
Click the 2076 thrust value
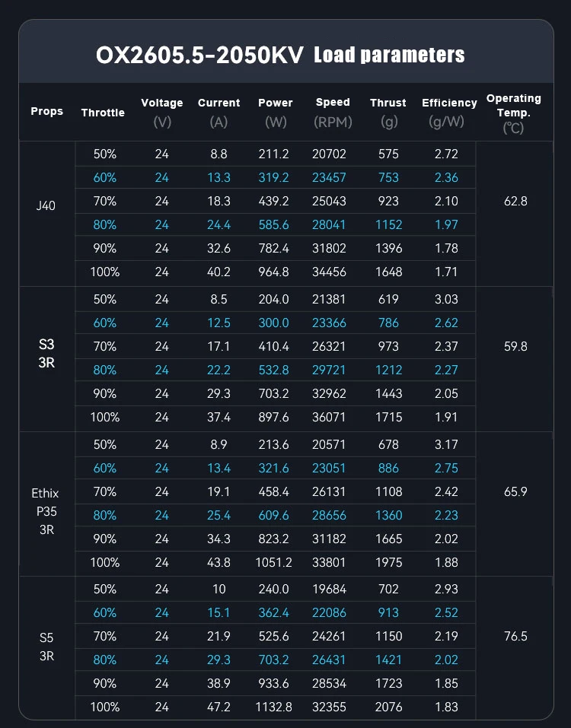point(388,707)
